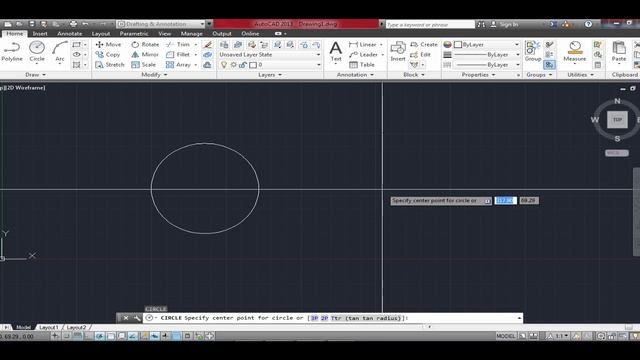Open Unsaved Layer State dropdown
640x360 pixels.
coord(269,55)
